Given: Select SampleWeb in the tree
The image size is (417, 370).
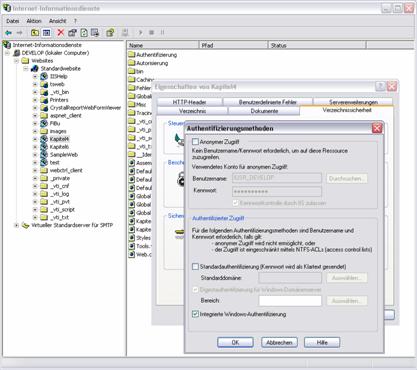Looking at the screenshot, I should click(x=64, y=155).
